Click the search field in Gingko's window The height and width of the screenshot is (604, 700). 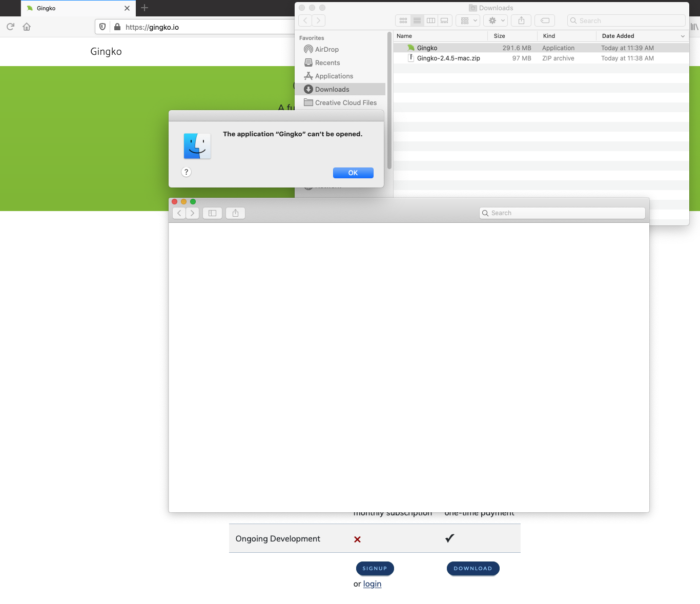pos(562,213)
